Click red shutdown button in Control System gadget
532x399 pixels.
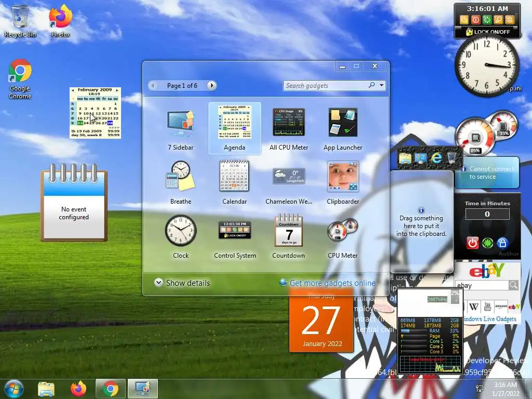pyautogui.click(x=476, y=20)
